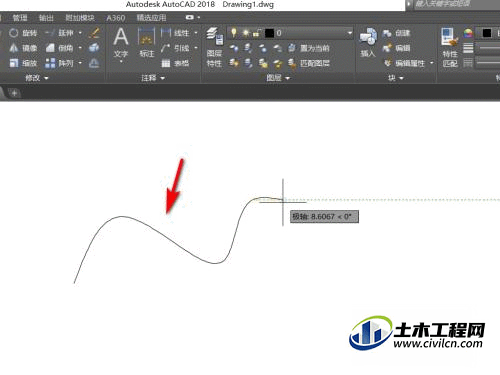Open dropdown arrow next to Extend (延伸)

(80, 33)
